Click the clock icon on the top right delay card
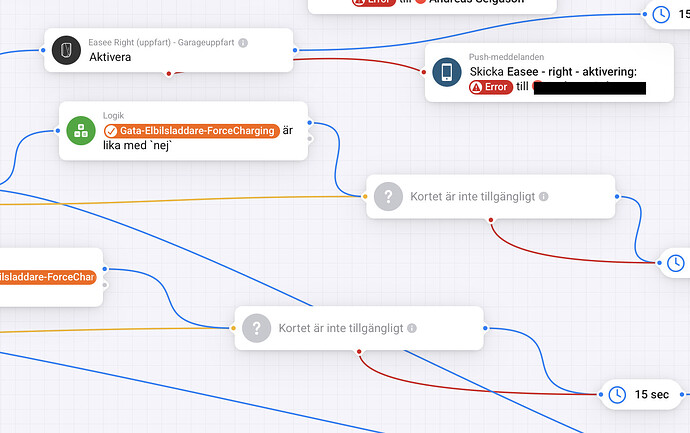The width and height of the screenshot is (690, 433). click(661, 15)
